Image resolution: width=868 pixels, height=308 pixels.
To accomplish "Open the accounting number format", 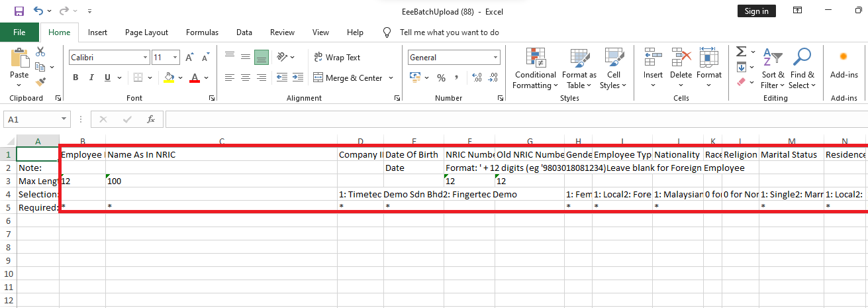I will [416, 77].
